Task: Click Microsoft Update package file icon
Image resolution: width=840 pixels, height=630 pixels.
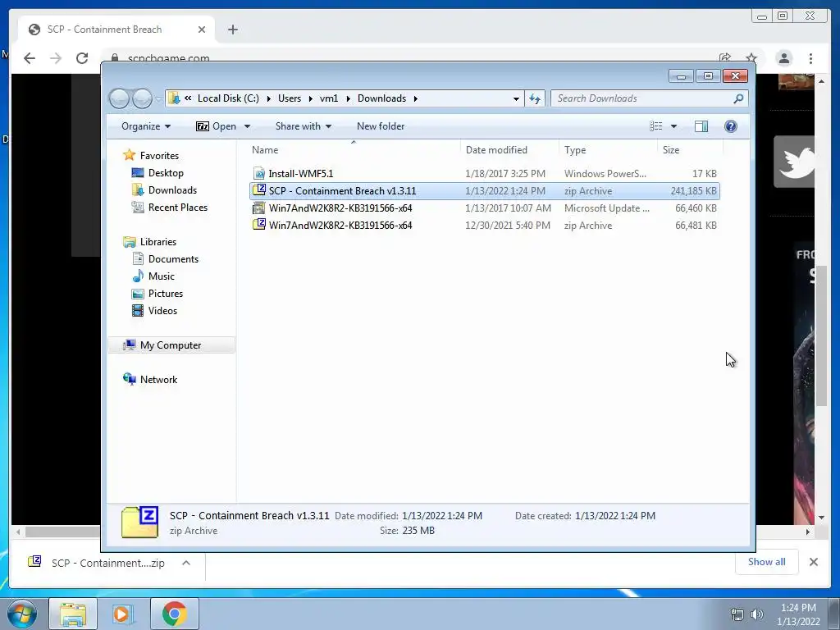Action: [259, 208]
